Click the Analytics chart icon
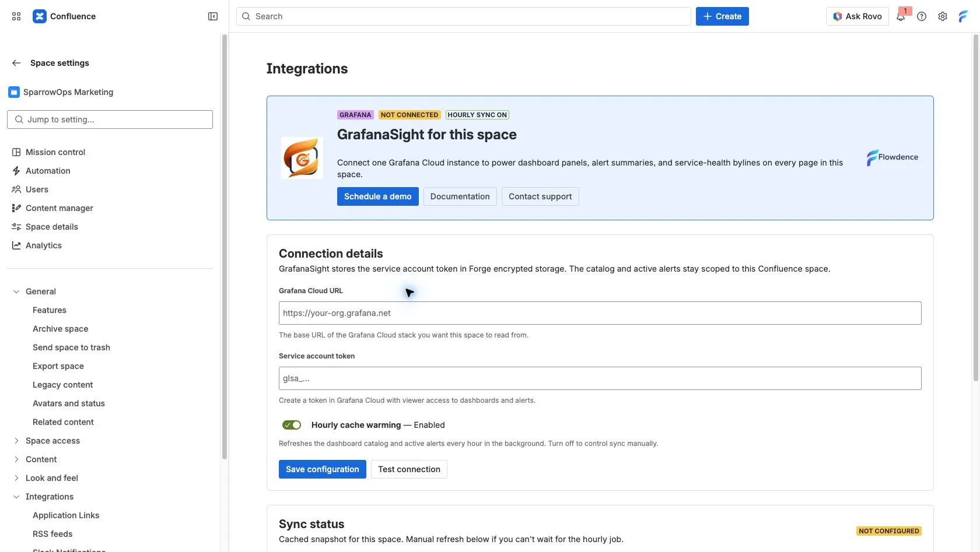 tap(16, 245)
